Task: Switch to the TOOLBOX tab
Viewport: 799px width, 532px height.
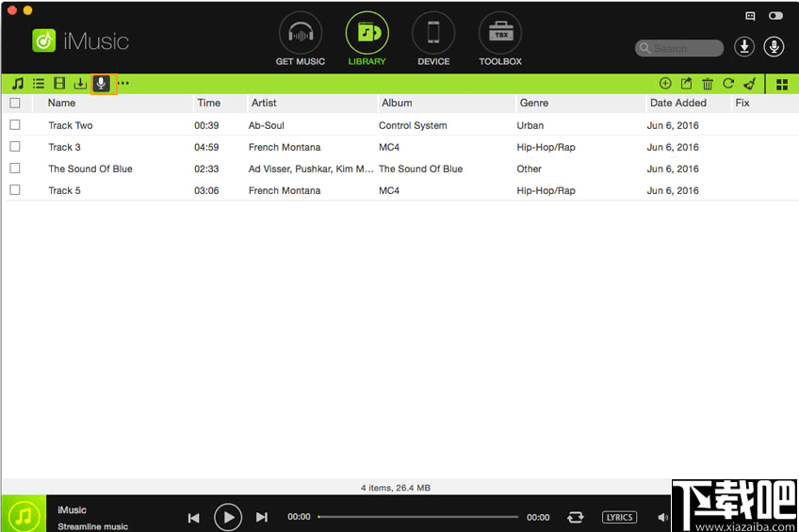Action: [499, 40]
